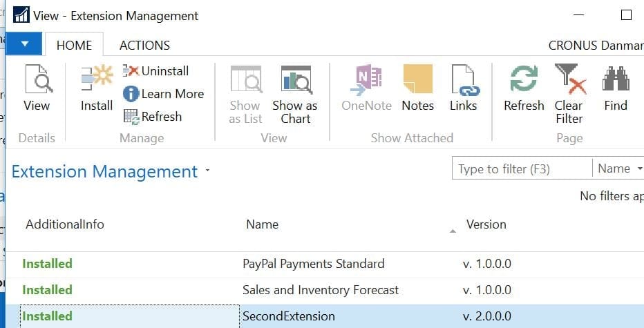Switch to the ACTIONS ribbon tab

144,45
